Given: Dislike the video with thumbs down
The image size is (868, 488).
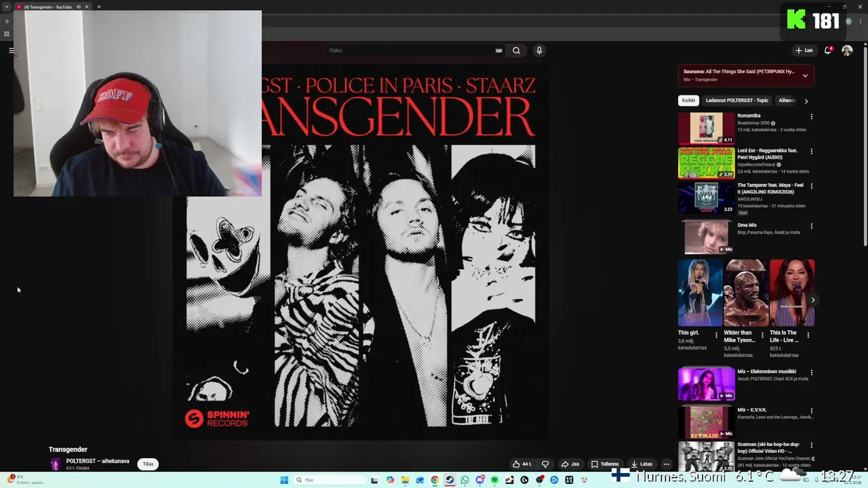Looking at the screenshot, I should [x=545, y=464].
